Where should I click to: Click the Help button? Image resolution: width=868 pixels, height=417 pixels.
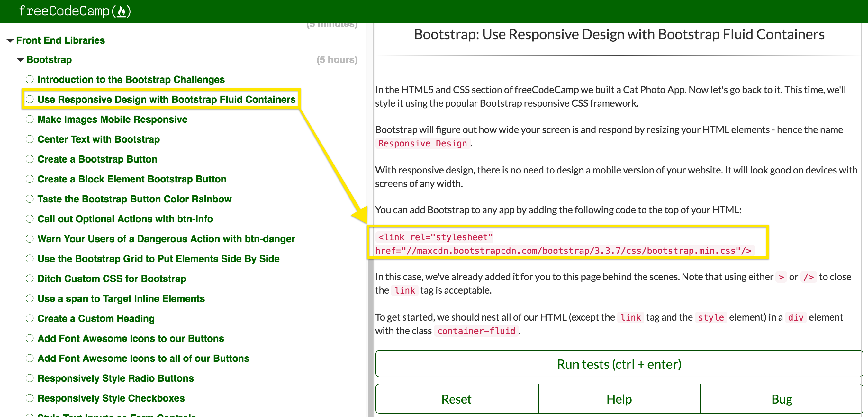coord(619,399)
